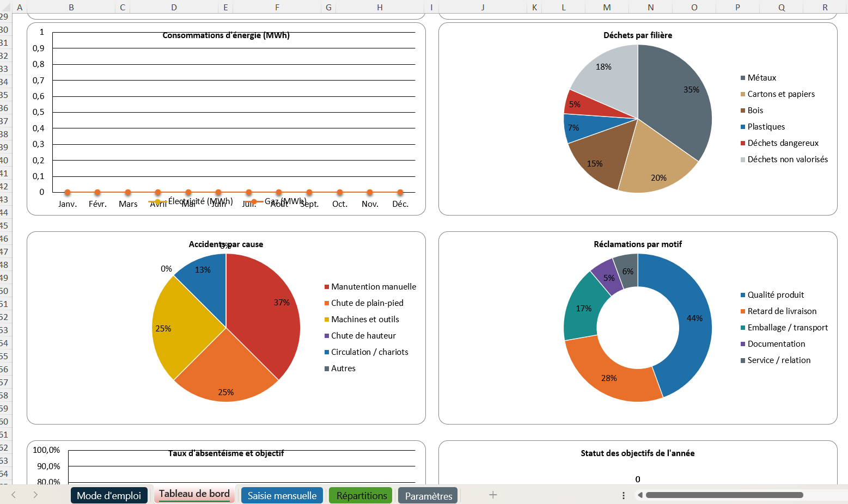The image size is (848, 504).
Task: Click the 'Taux d'absentéisme et objectif' chart title
Action: [x=226, y=453]
